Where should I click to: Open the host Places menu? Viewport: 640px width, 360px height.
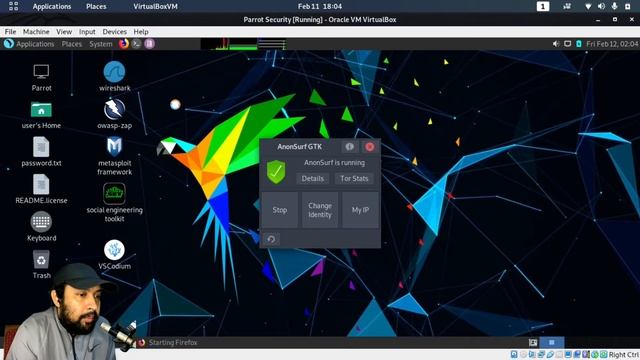click(x=96, y=6)
